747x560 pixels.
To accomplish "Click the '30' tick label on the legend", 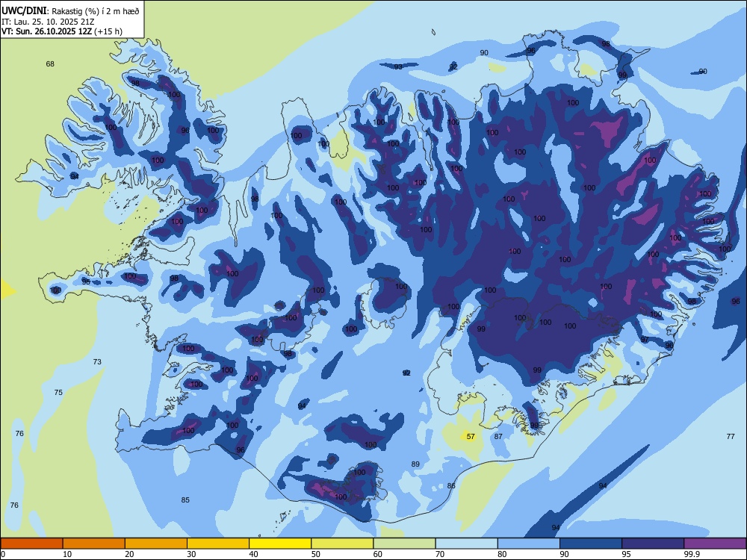I will tap(191, 554).
